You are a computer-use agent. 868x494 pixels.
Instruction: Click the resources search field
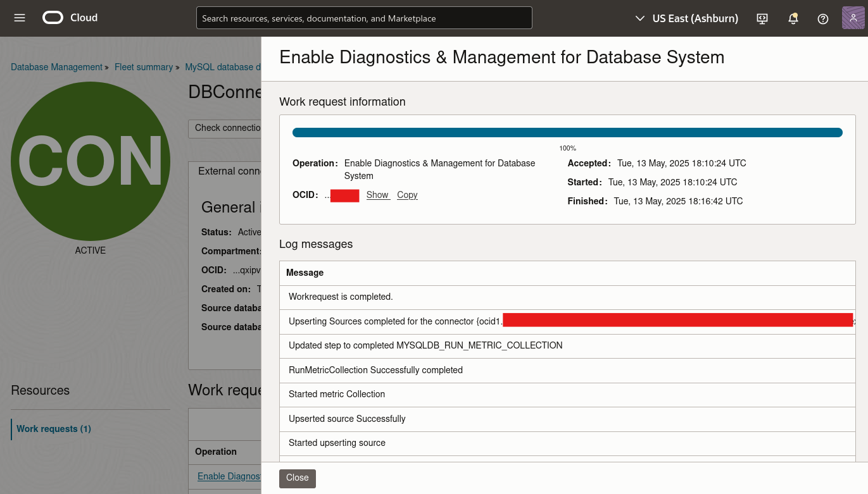coord(364,18)
